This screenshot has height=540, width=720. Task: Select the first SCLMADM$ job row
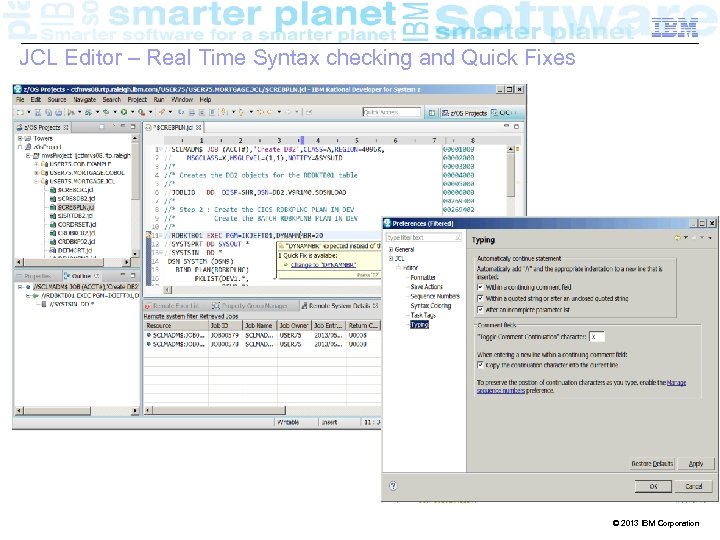point(262,335)
